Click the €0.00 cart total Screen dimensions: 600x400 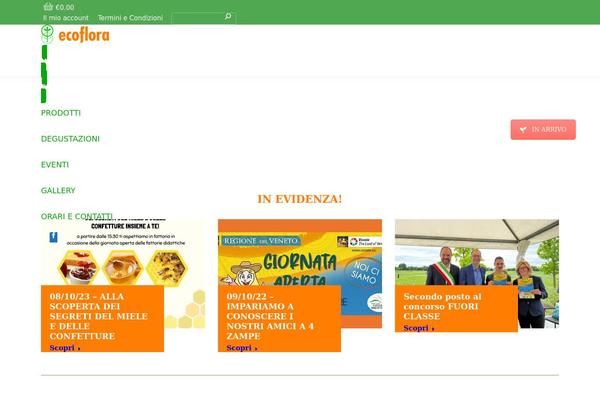(65, 7)
